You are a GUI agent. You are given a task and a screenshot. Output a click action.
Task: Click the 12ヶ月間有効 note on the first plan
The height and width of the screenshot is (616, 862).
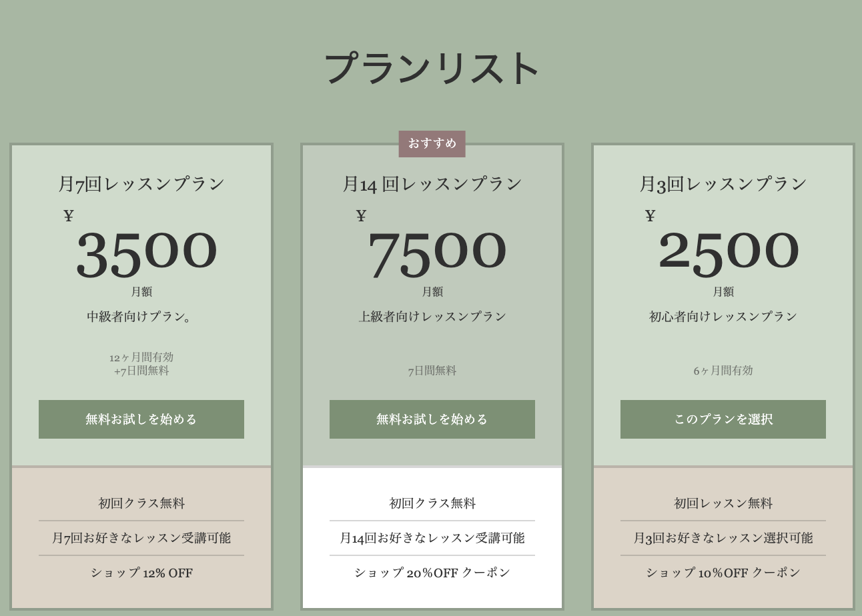(141, 357)
